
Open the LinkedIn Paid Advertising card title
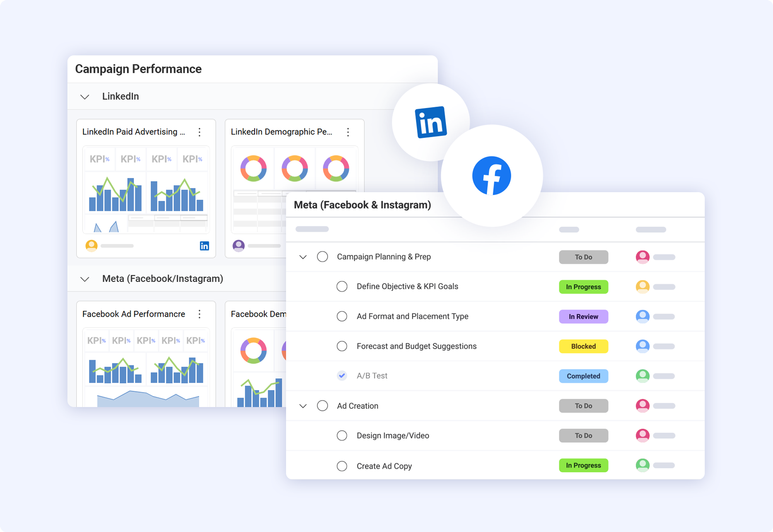134,132
